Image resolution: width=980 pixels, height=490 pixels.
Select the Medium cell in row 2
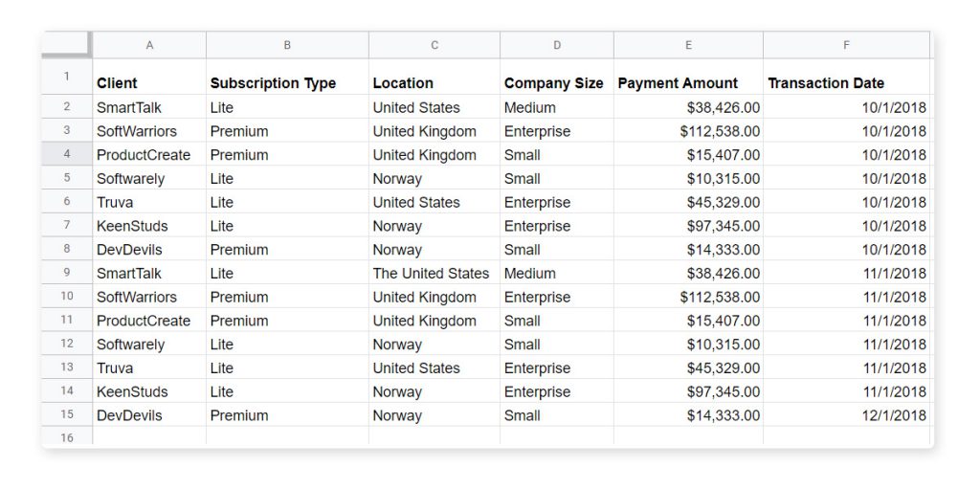(557, 107)
